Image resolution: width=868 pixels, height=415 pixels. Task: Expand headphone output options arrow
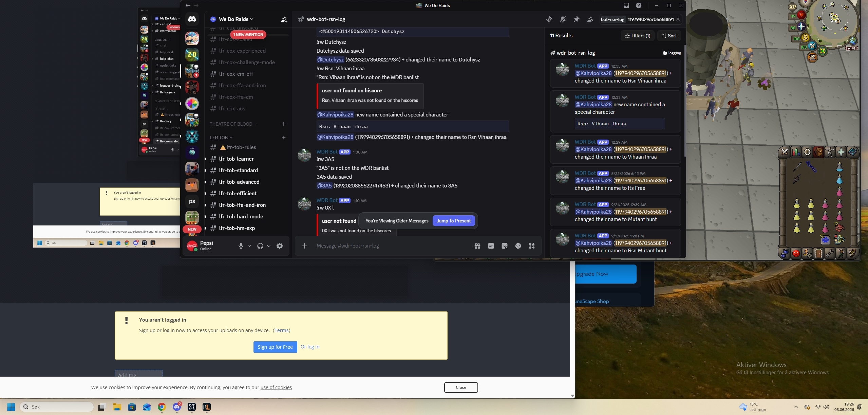pyautogui.click(x=269, y=246)
